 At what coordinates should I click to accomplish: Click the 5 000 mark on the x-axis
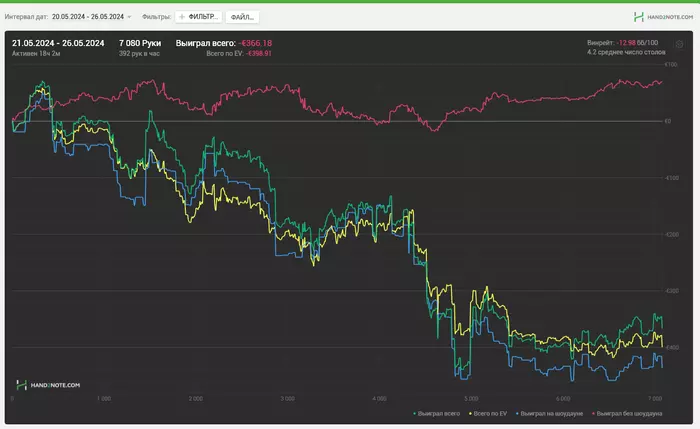click(473, 397)
